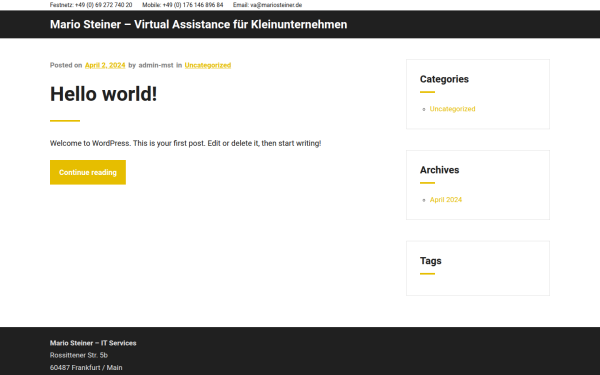
Task: Click the Archives widget heading
Action: pyautogui.click(x=439, y=170)
